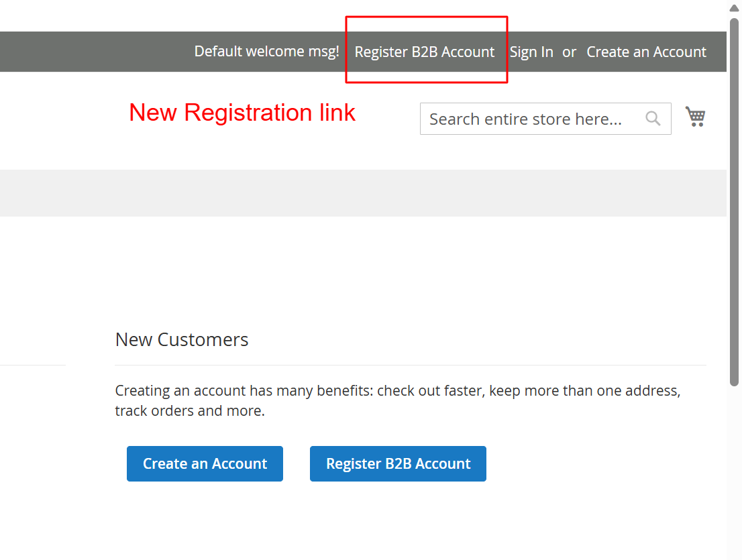Click the red New Registration link annotation
Screen dimensions: 742x560
point(242,113)
